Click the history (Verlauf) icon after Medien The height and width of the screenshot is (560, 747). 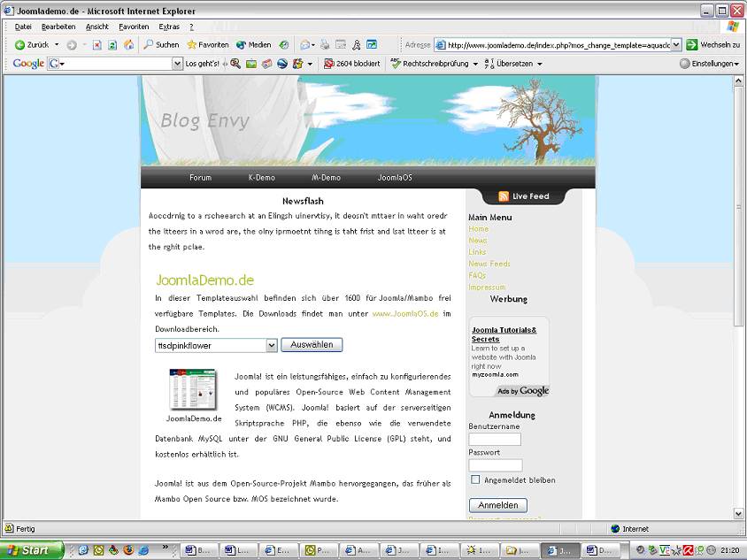point(284,45)
